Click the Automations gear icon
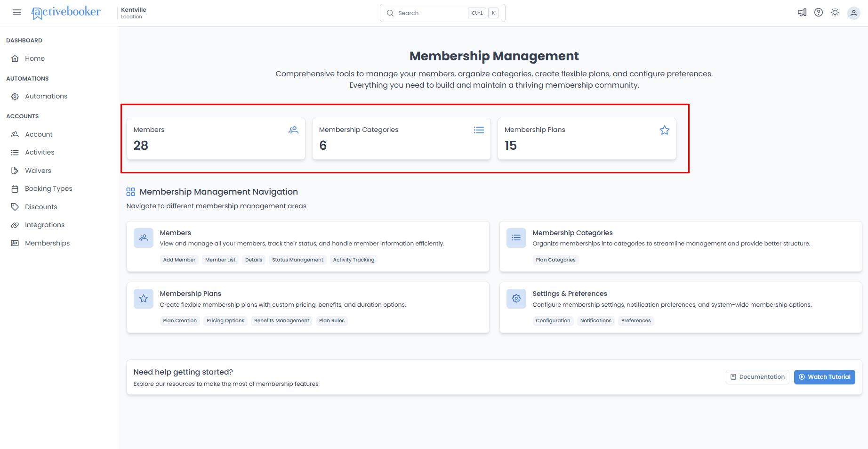Screen dimensions: 868x449 pos(15,96)
